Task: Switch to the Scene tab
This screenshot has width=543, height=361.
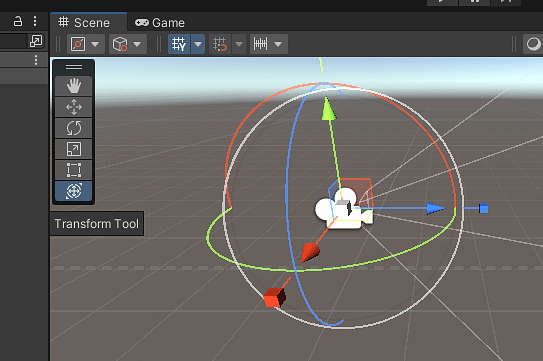Action: (84, 23)
